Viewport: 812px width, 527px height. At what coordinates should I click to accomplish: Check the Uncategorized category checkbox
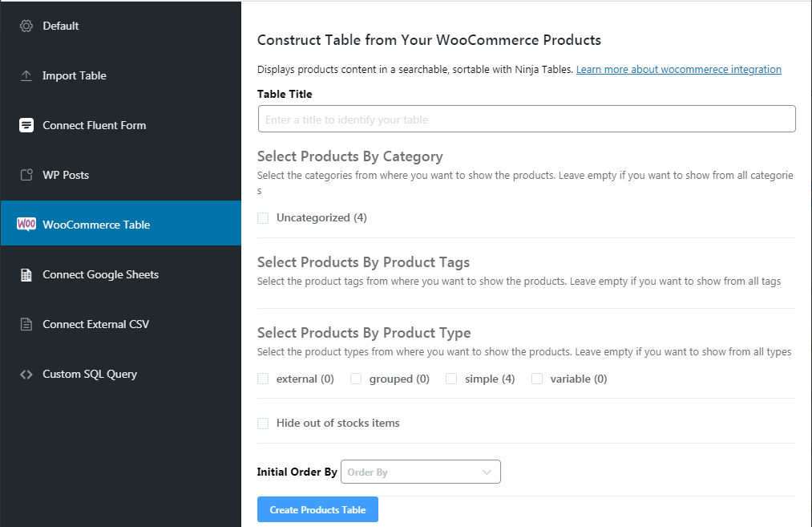click(x=263, y=217)
